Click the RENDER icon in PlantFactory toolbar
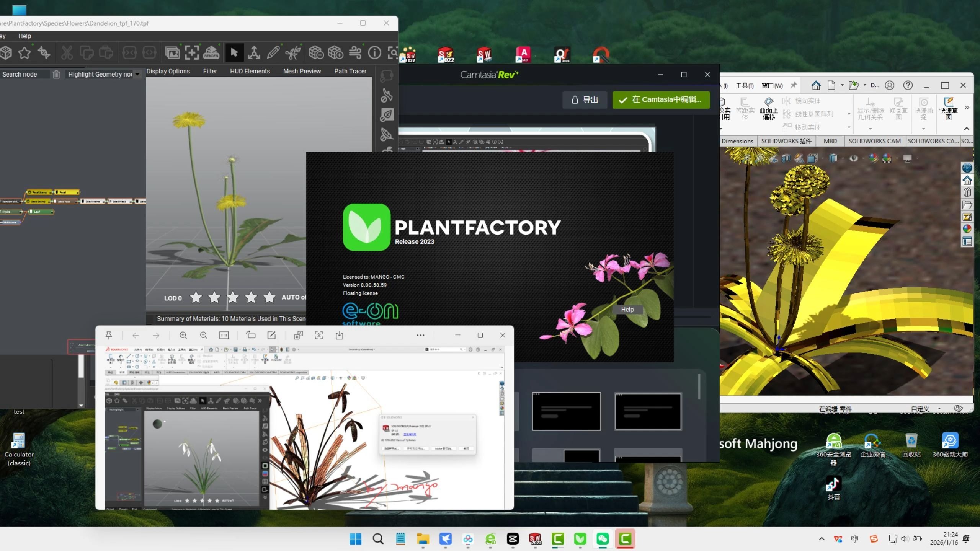The width and height of the screenshot is (980, 551). [211, 52]
